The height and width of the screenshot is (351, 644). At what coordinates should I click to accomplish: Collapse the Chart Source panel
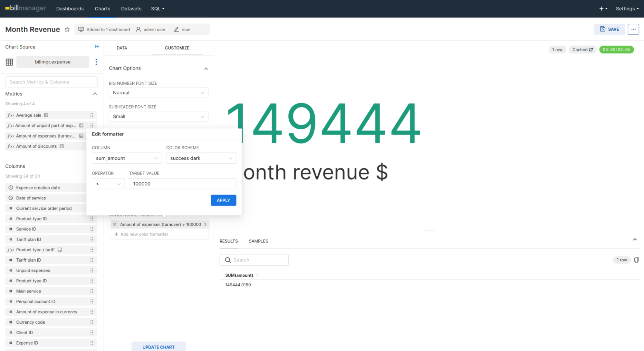[x=97, y=47]
